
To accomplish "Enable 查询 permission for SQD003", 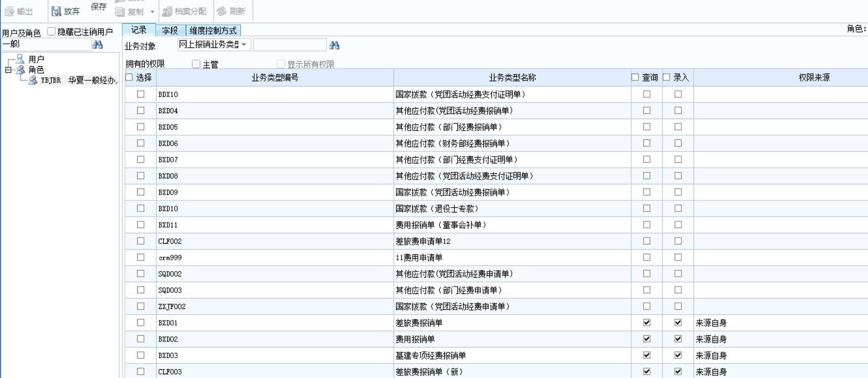I will click(x=647, y=289).
